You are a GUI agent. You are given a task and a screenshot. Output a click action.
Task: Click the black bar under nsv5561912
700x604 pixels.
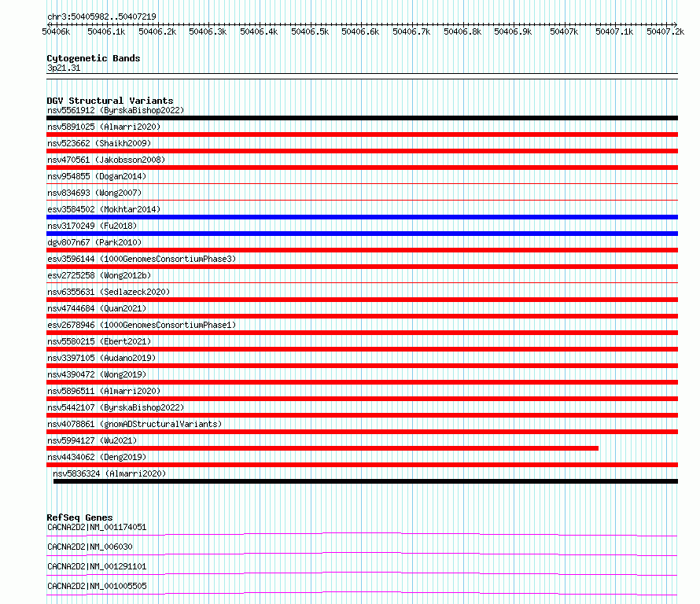(362, 118)
